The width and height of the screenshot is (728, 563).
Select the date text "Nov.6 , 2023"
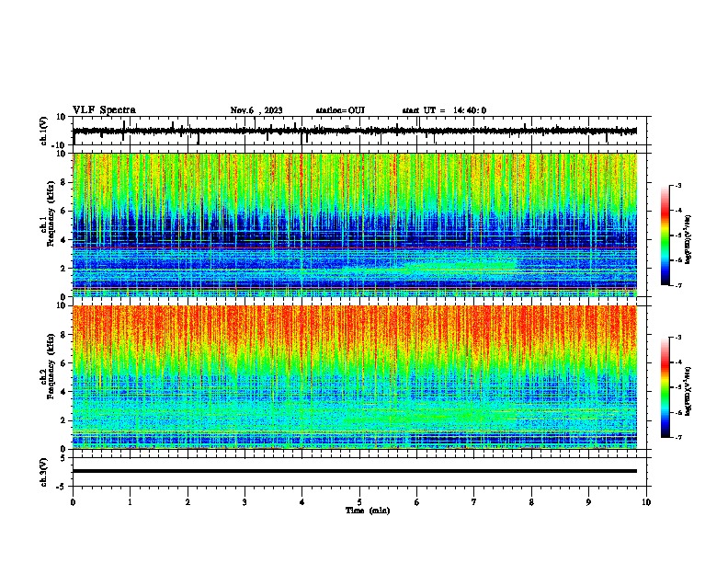click(256, 110)
